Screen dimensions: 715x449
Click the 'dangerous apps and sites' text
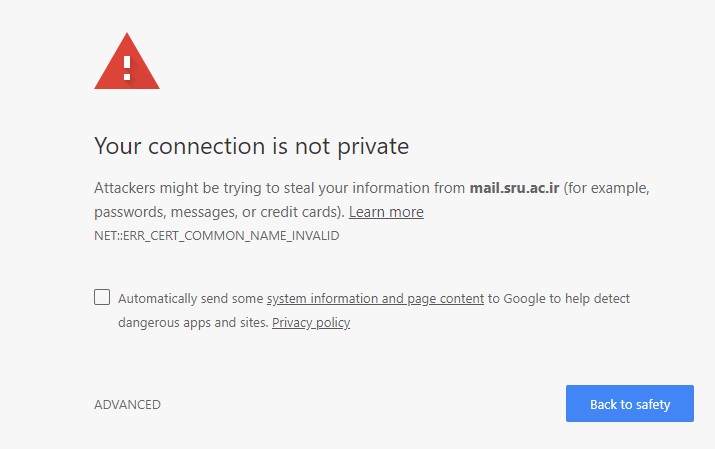point(193,323)
